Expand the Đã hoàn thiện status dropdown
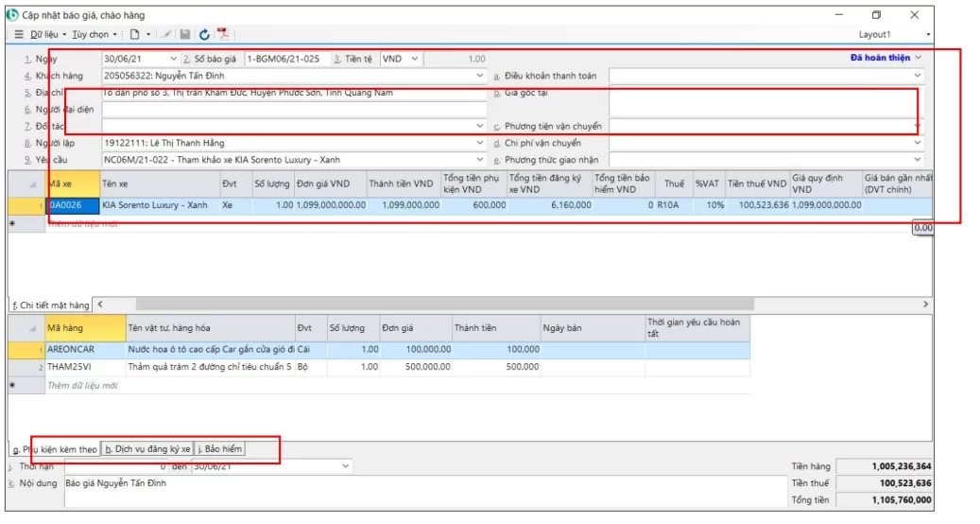The image size is (980, 524). (918, 58)
